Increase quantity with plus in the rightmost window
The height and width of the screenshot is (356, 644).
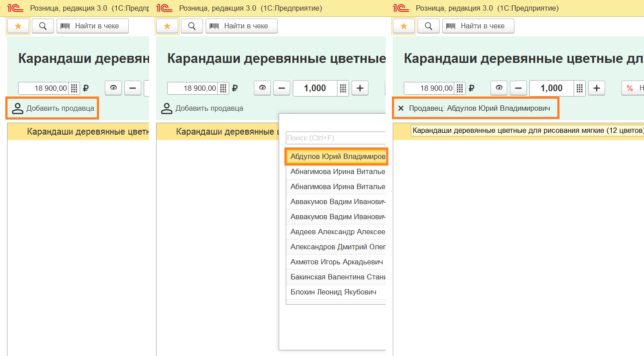point(596,88)
